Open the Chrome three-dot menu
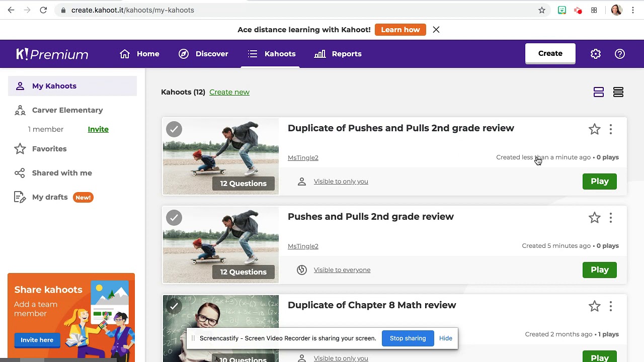 [633, 10]
